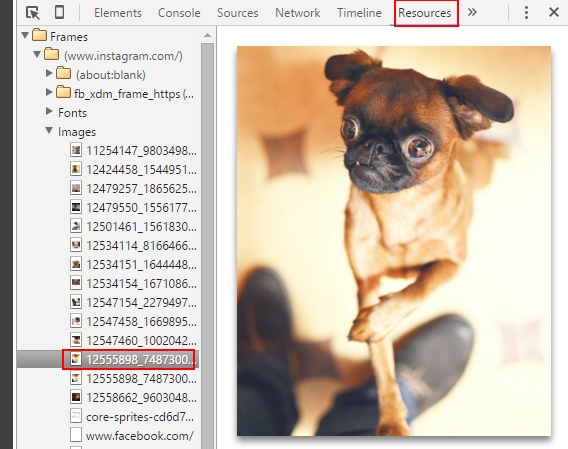Expand the Fonts section arrow
This screenshot has height=449, width=568.
pyautogui.click(x=49, y=111)
